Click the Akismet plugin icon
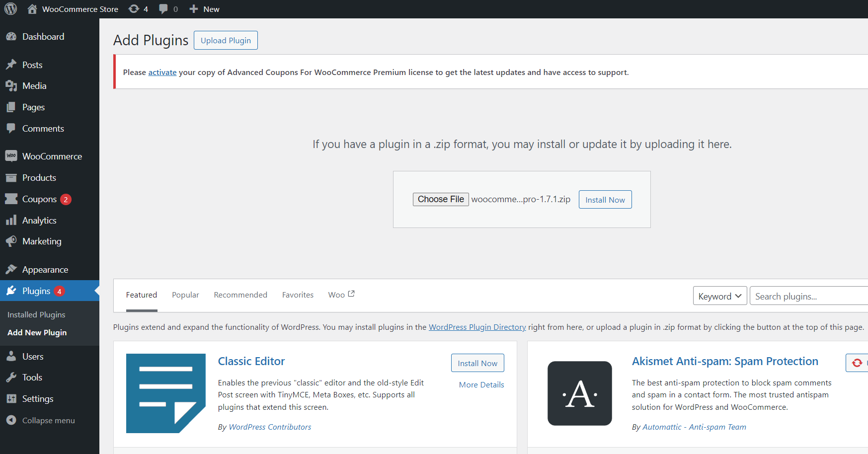This screenshot has width=868, height=454. click(579, 393)
